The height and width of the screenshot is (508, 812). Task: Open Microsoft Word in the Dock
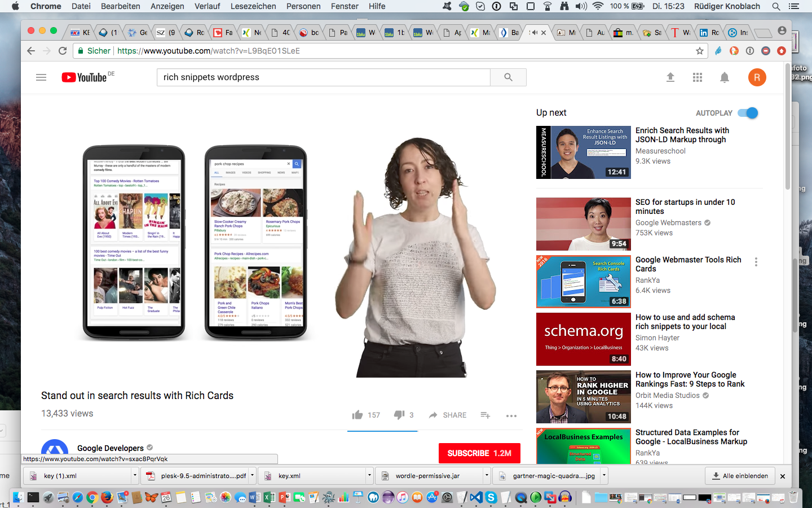(255, 497)
